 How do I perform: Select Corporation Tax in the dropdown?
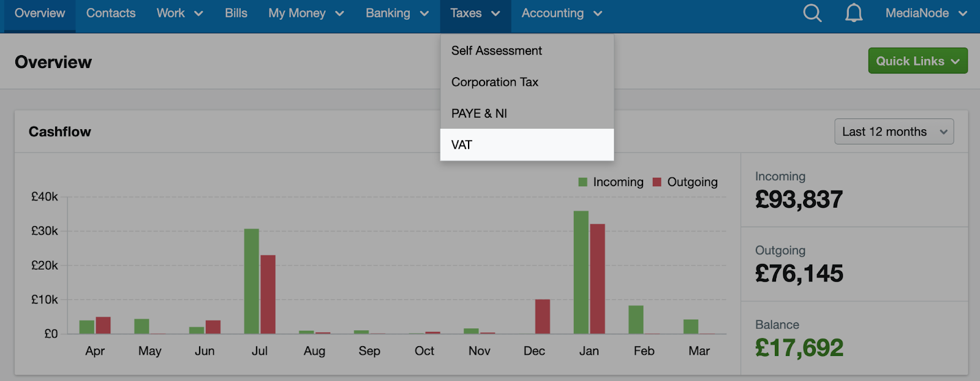click(x=494, y=81)
